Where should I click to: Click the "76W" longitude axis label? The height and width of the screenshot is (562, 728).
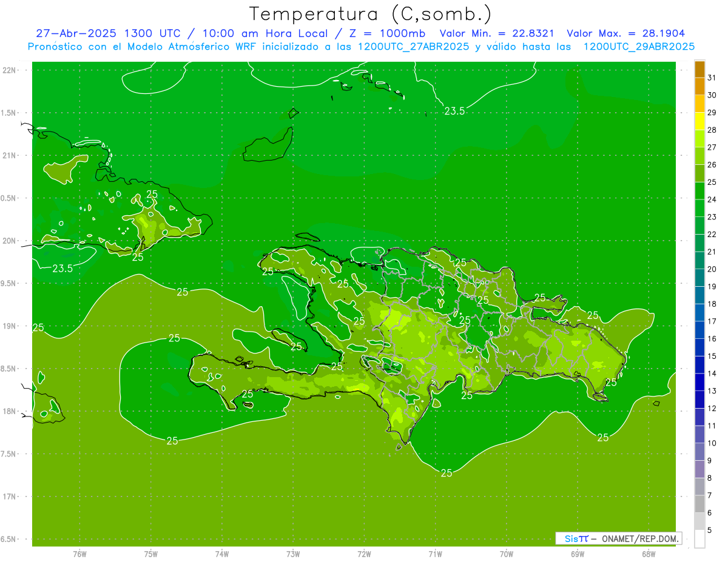coord(79,554)
